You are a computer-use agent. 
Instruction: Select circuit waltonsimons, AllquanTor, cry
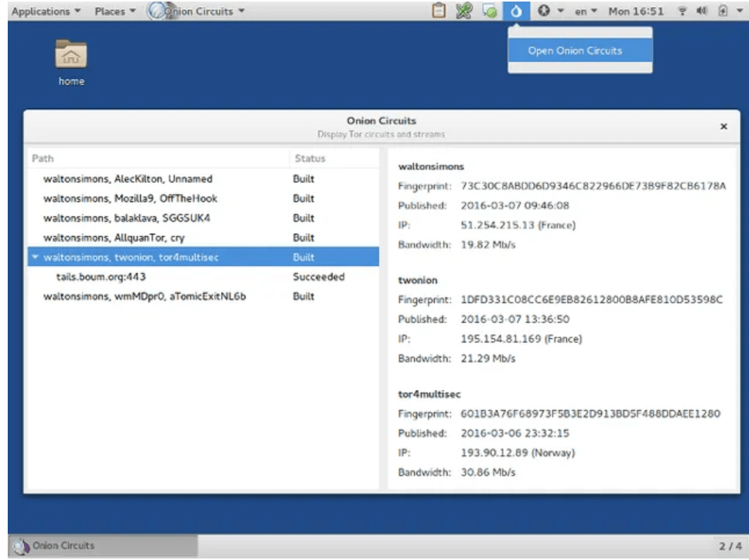[x=203, y=237]
